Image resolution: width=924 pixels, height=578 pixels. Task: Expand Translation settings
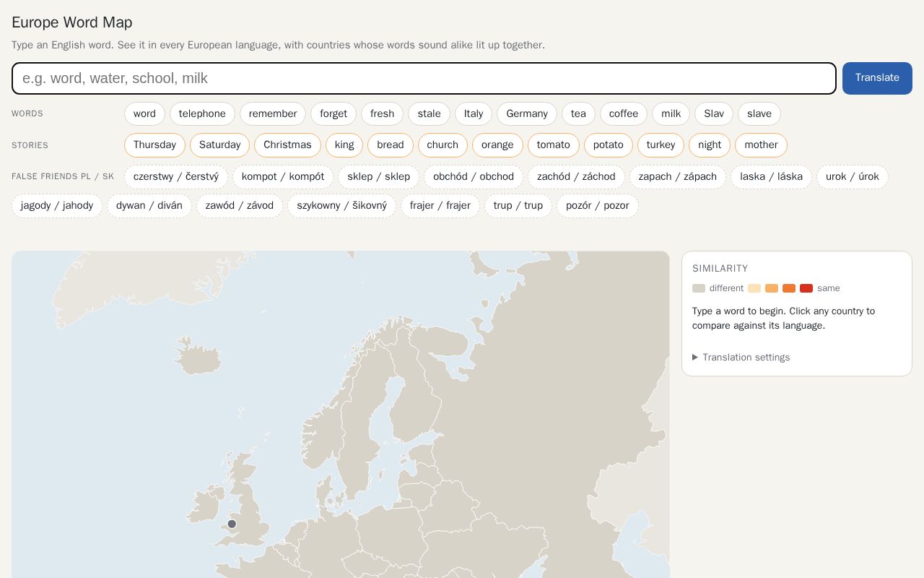[x=741, y=358]
